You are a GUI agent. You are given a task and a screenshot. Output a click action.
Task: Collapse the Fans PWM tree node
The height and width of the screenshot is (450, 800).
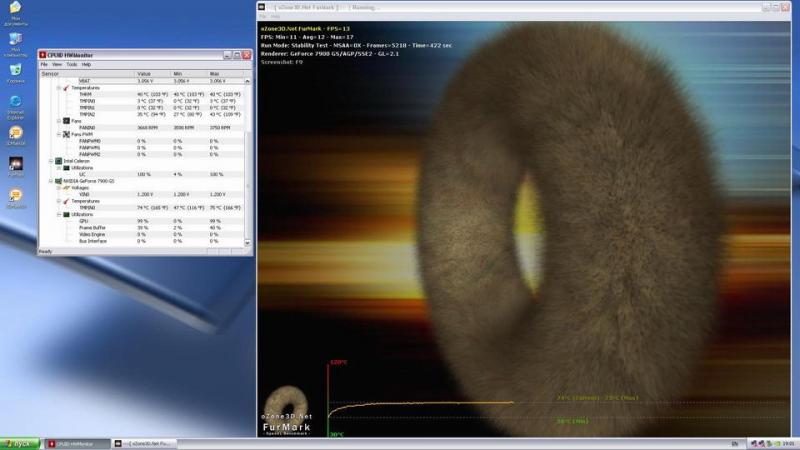[59, 134]
